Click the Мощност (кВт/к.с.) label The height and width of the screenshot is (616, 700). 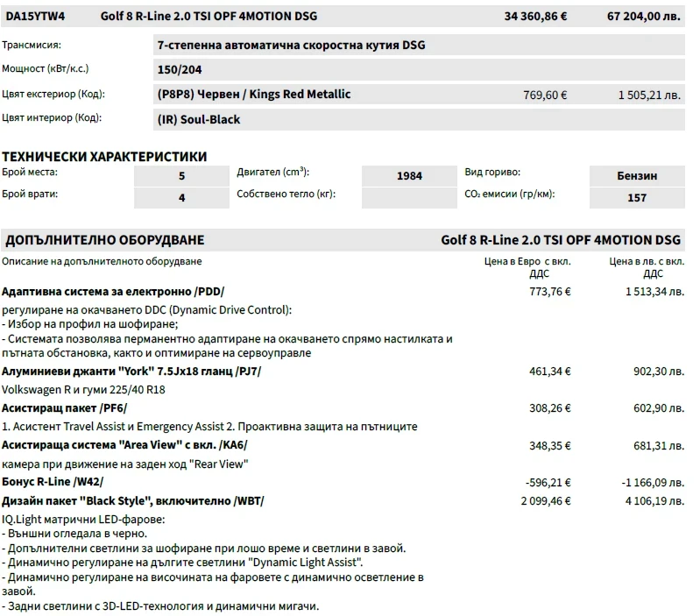(45, 68)
